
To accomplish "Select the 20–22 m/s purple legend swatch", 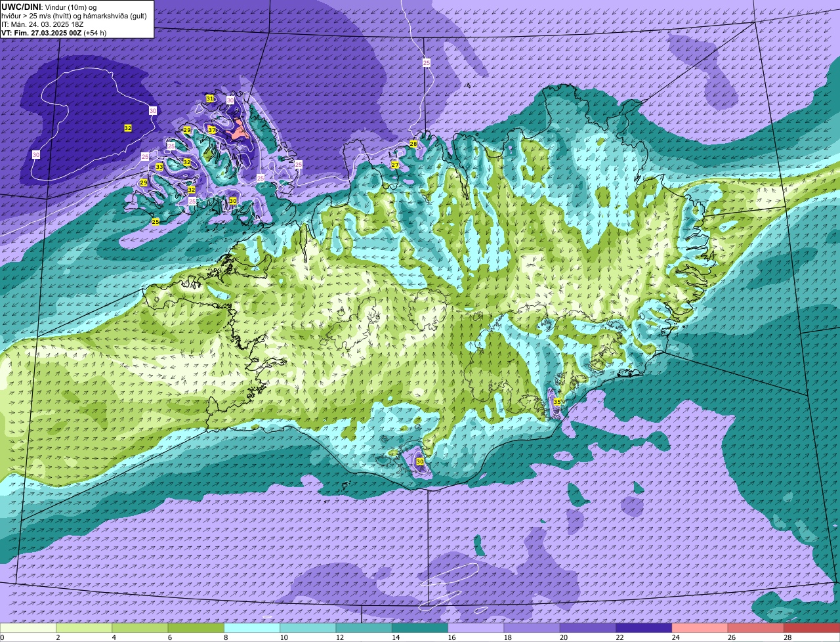I will click(x=588, y=628).
